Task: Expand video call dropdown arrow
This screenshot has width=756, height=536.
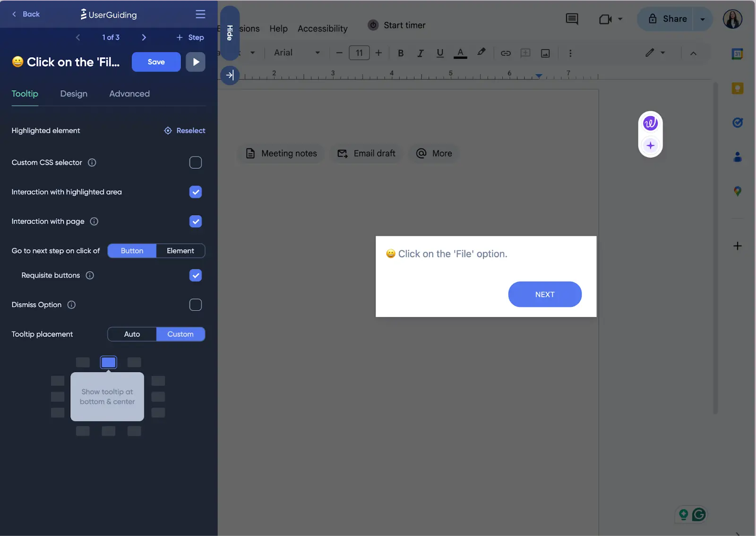Action: tap(620, 19)
